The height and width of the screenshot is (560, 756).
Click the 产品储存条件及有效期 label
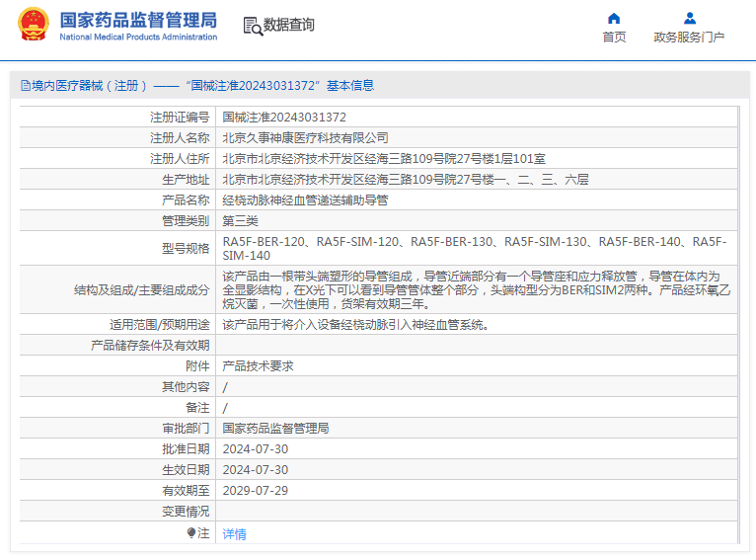coord(150,346)
